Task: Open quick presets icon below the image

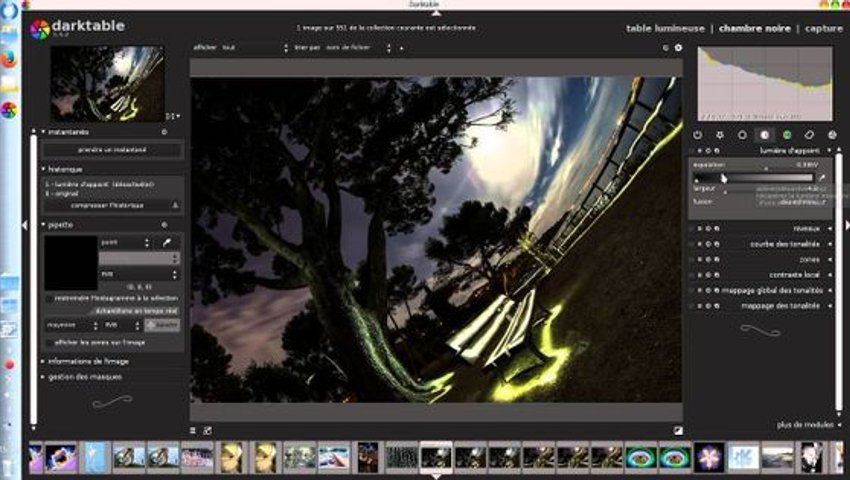Action: [x=193, y=431]
